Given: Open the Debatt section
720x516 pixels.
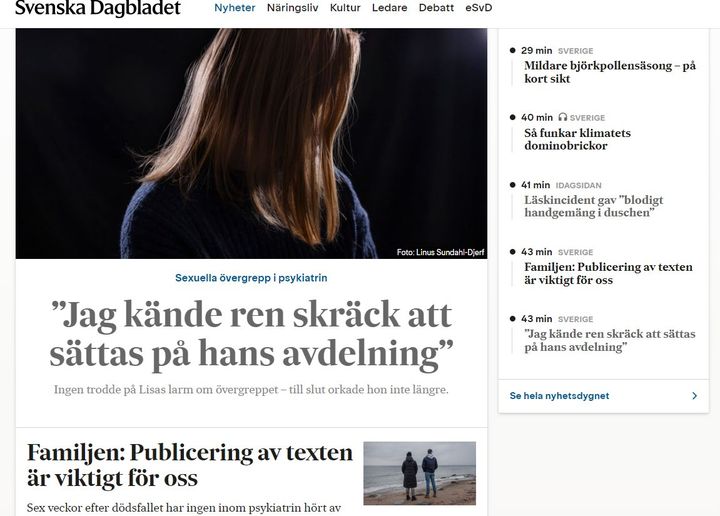Looking at the screenshot, I should [x=436, y=8].
